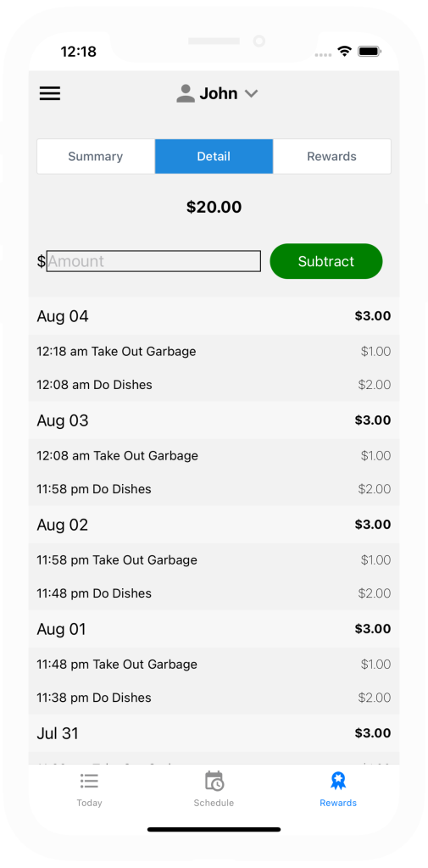Open the 12:08 am Do Dishes entry

[214, 385]
